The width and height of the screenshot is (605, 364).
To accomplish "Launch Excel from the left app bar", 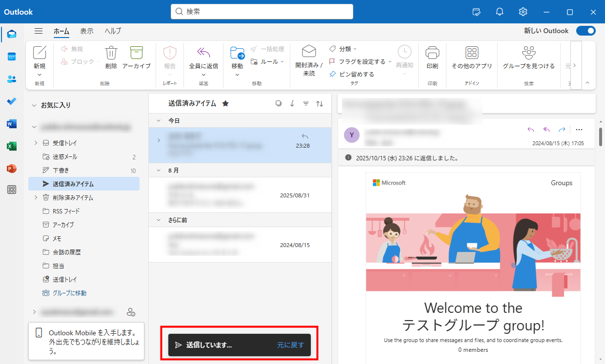I will pyautogui.click(x=12, y=146).
